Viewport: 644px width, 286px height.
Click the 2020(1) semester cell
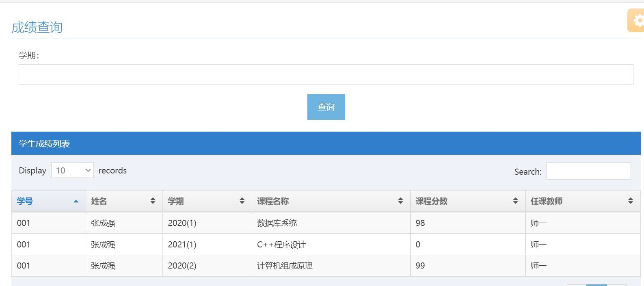[207, 223]
